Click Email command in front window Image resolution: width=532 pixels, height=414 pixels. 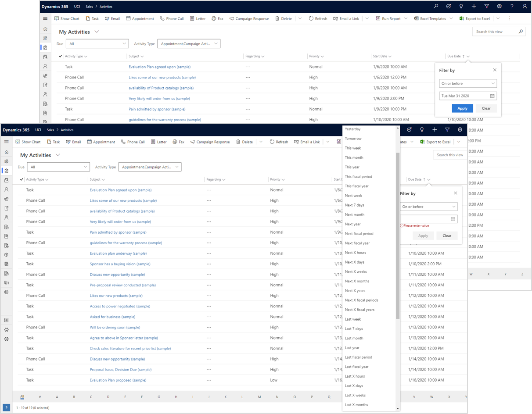pos(73,142)
